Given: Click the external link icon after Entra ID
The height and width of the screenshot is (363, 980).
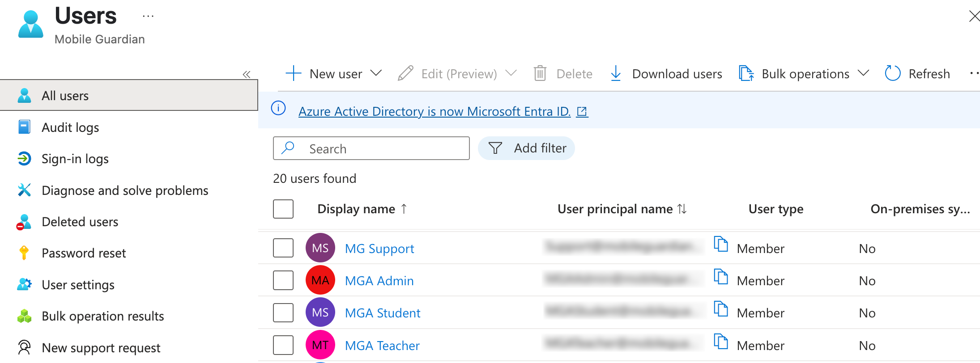Looking at the screenshot, I should (x=582, y=111).
